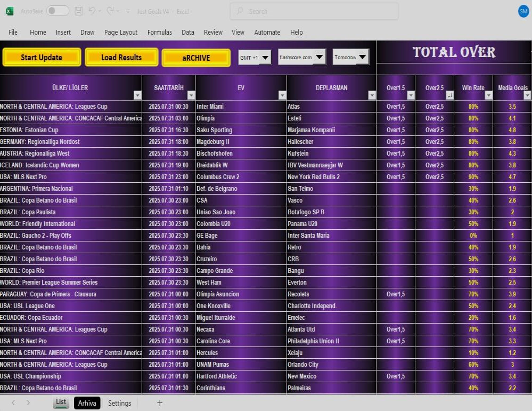Open the Insert ribbon tab
Screen dimensions: 532x411
pos(63,33)
